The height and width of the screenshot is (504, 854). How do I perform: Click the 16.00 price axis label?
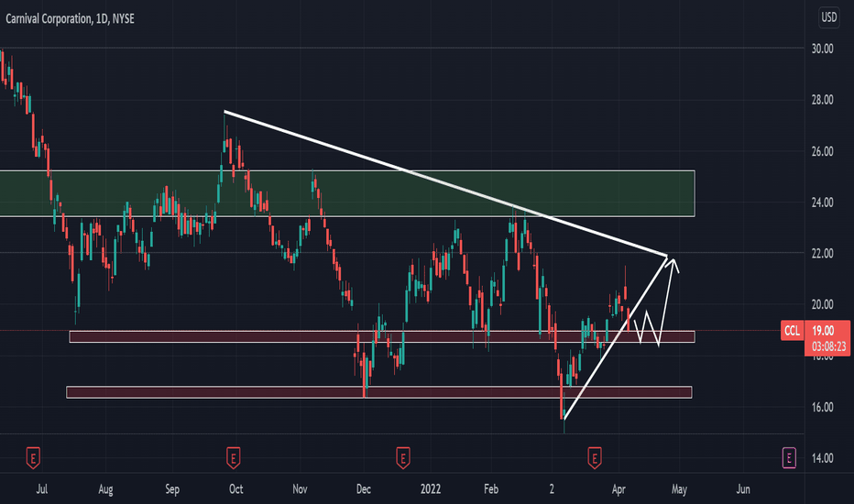coord(823,407)
